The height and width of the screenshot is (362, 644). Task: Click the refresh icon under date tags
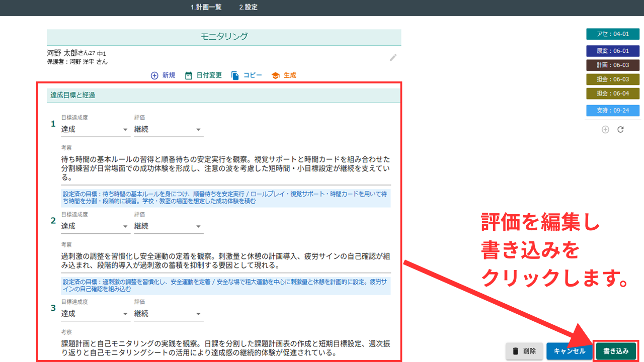click(620, 129)
